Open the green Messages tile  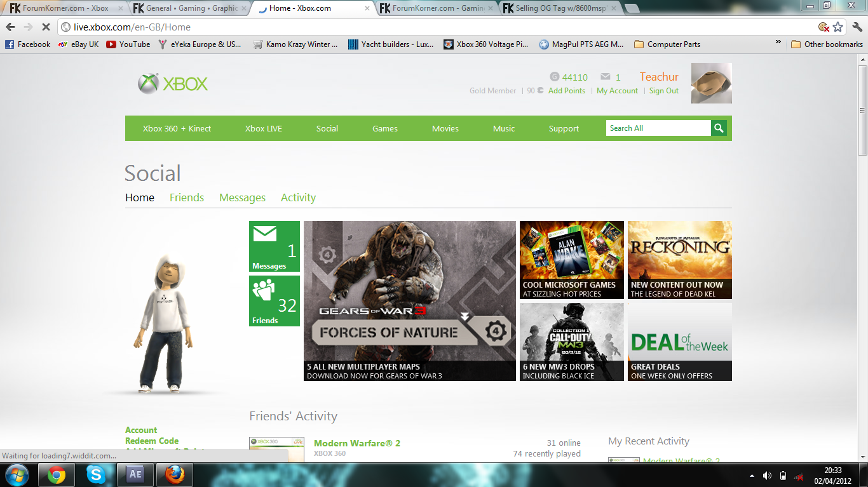[x=275, y=246]
